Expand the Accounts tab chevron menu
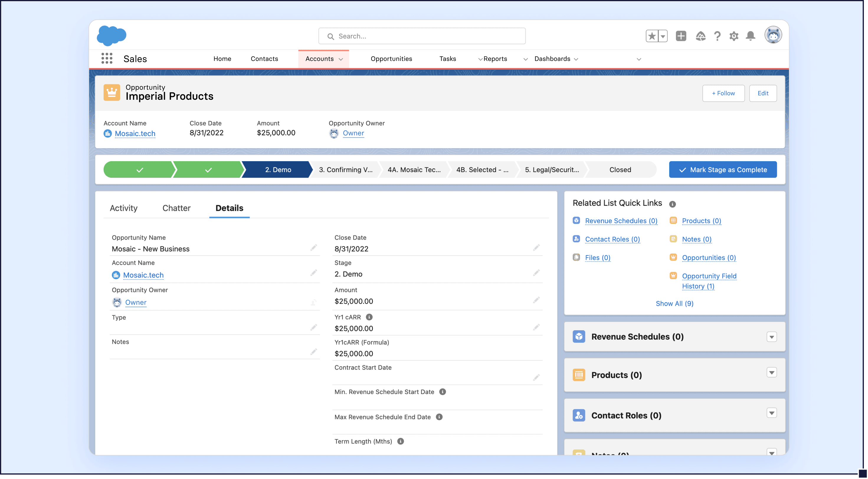 [x=341, y=59]
